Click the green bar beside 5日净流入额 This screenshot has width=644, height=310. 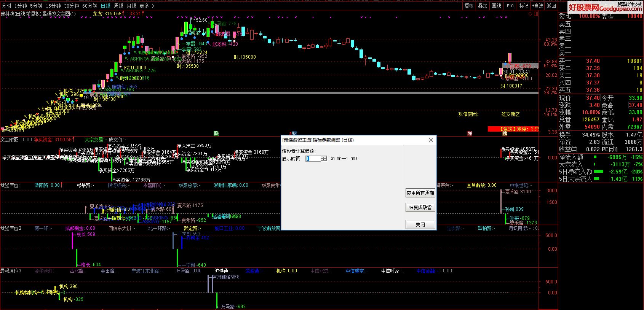pos(599,172)
